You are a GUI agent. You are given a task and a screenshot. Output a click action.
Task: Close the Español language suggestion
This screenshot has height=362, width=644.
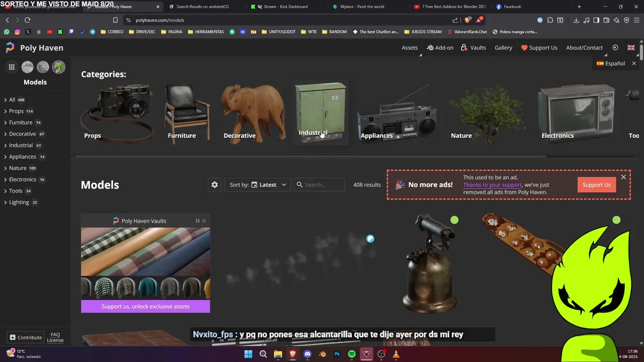coord(634,63)
